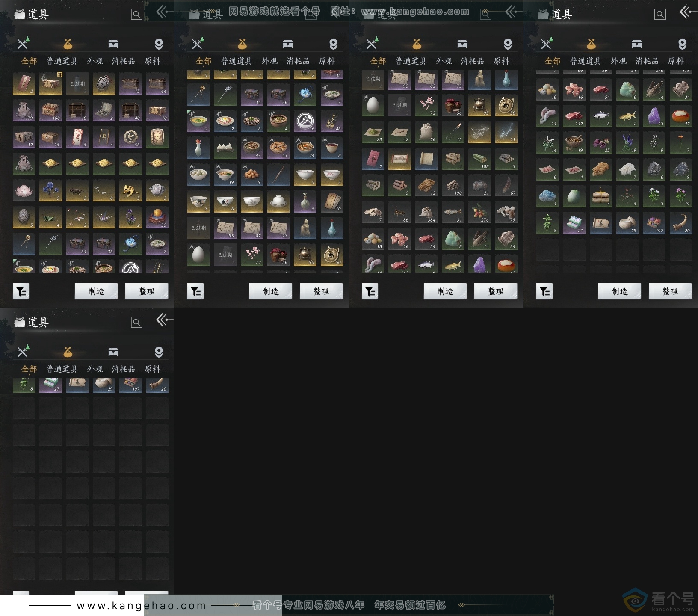
Task: Select the mushrooms item with count 179
Action: [506, 212]
